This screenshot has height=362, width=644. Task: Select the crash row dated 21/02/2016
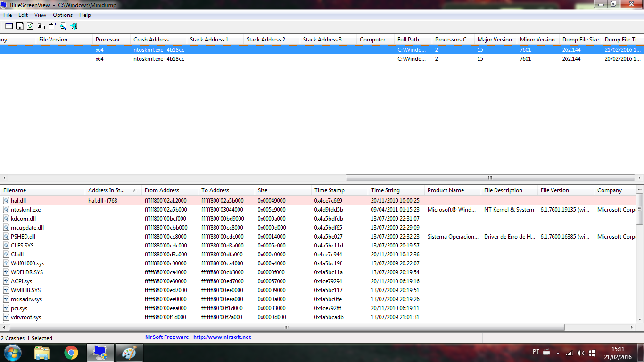pos(322,50)
